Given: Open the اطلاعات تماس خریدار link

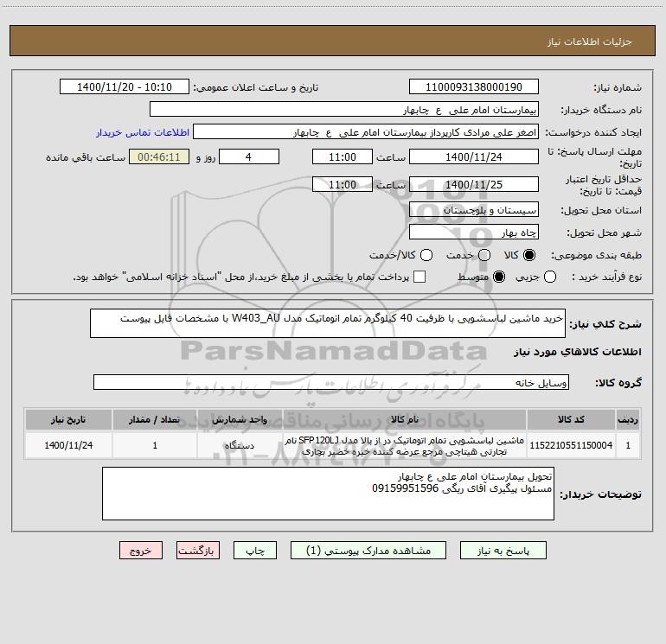Looking at the screenshot, I should click(143, 132).
